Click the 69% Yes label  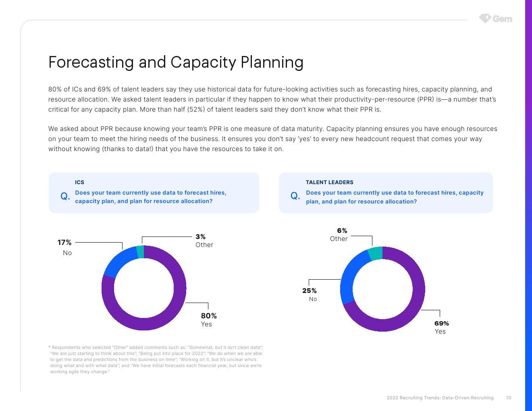(442, 327)
